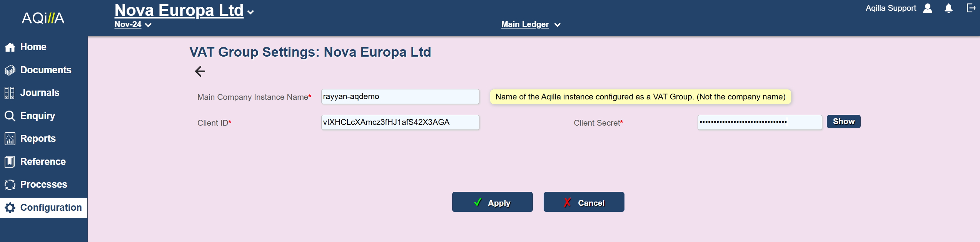
Task: Apply the VAT Group settings
Action: pyautogui.click(x=492, y=202)
